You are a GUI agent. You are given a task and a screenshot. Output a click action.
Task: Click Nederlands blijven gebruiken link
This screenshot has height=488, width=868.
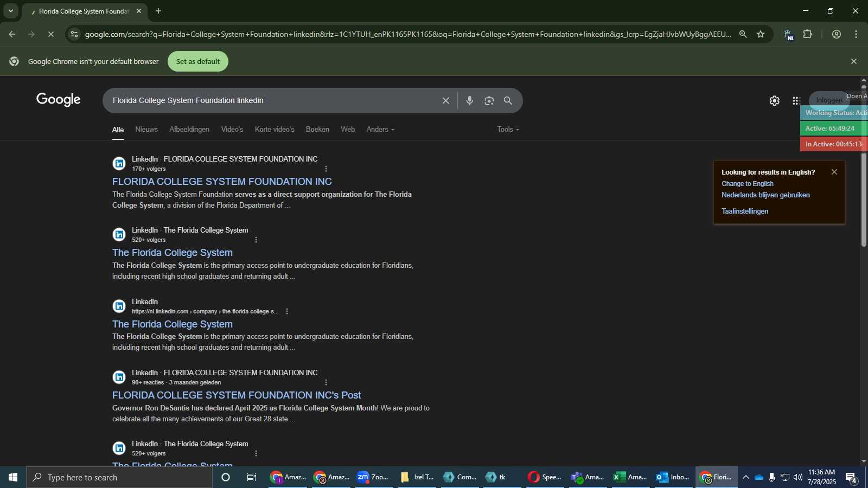[765, 195]
